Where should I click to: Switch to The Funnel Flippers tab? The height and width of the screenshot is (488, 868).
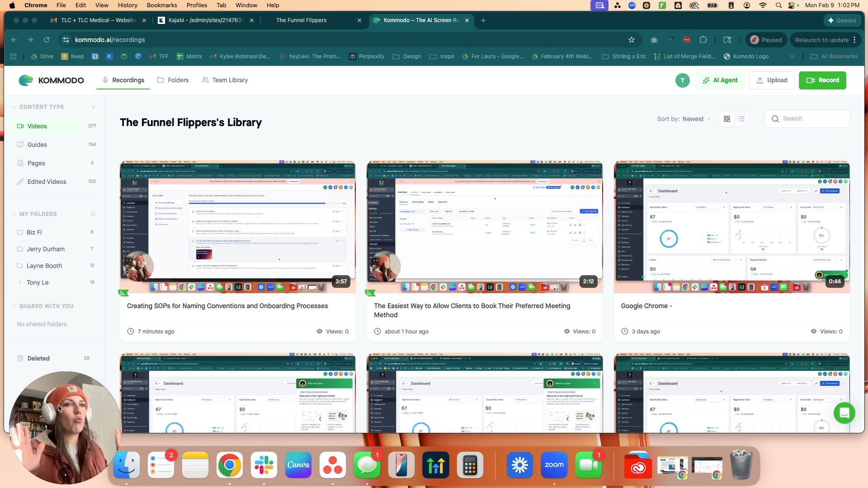[301, 20]
